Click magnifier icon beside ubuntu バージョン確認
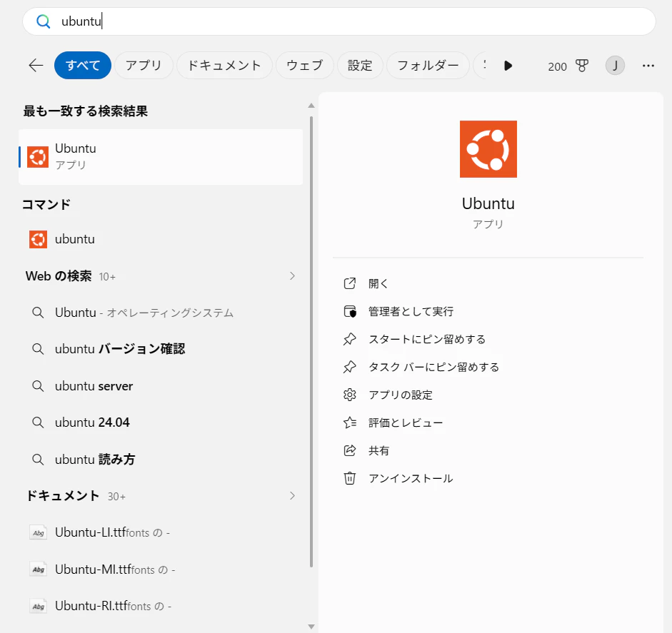The width and height of the screenshot is (672, 633). (38, 349)
